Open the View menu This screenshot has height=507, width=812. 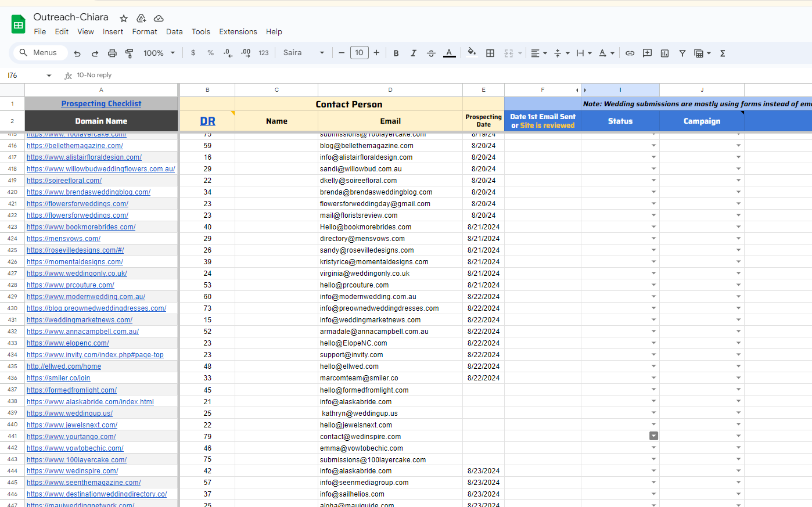coord(85,32)
